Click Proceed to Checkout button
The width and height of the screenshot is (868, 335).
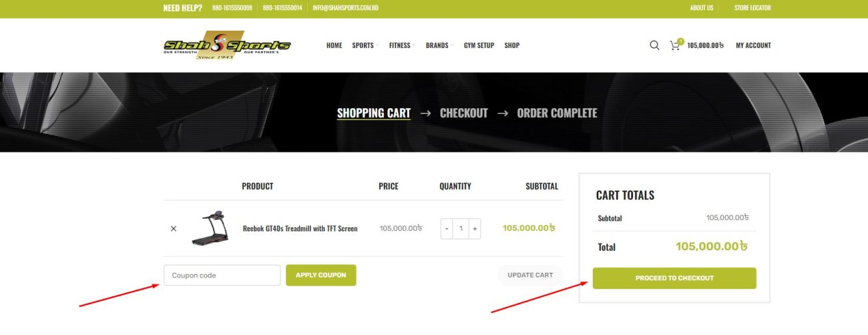tap(674, 278)
